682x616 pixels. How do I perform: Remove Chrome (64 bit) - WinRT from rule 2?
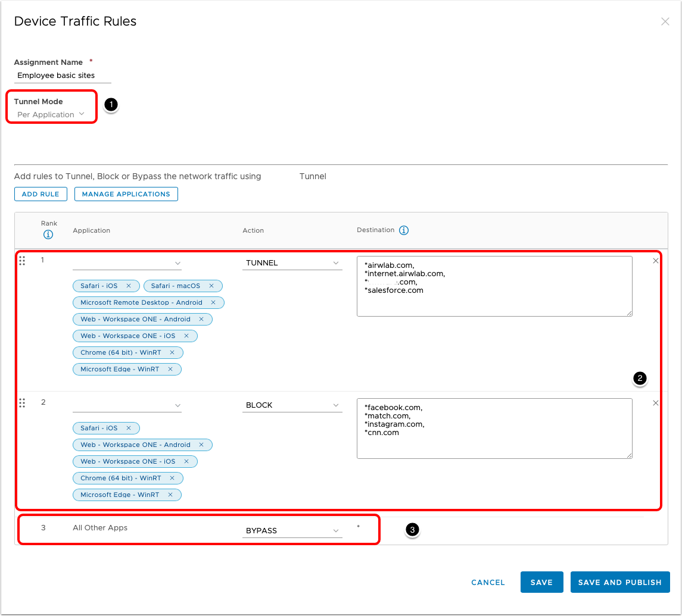coord(172,478)
